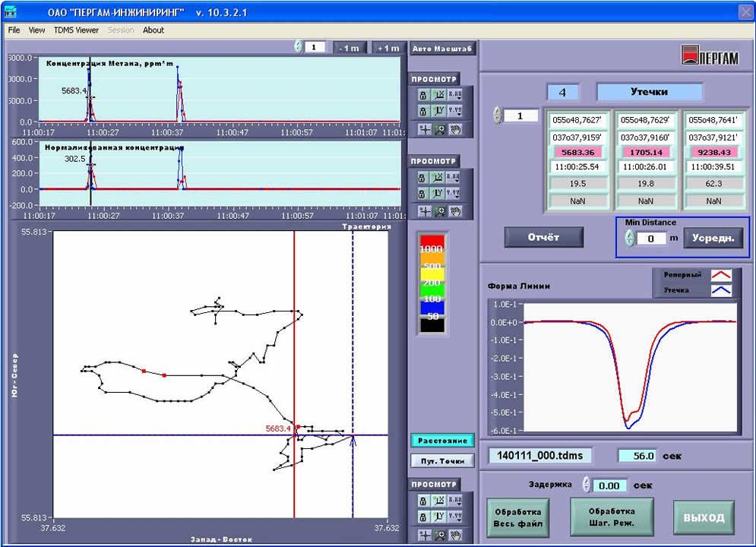The image size is (756, 547).
Task: Click the 140111_000.tdms file name field
Action: tap(540, 455)
